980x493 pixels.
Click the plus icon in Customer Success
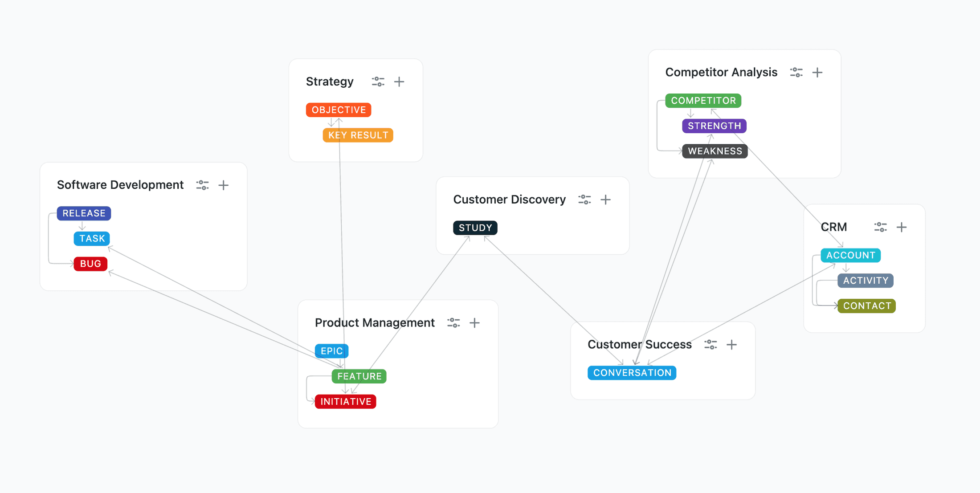pyautogui.click(x=731, y=344)
